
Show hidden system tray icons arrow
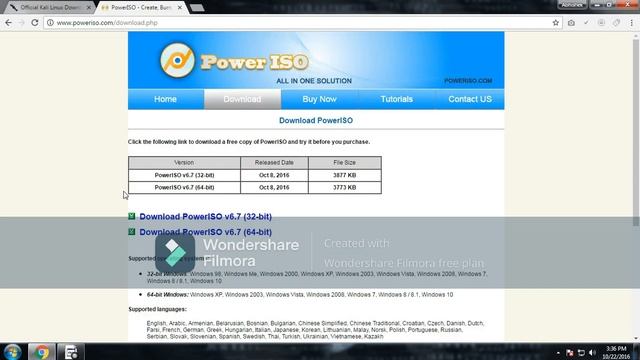coord(558,353)
